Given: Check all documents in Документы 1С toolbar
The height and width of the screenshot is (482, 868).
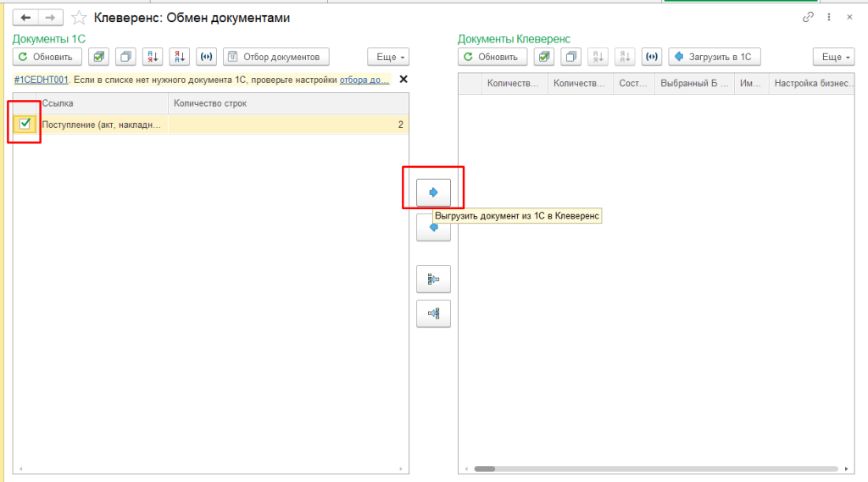Looking at the screenshot, I should (99, 57).
